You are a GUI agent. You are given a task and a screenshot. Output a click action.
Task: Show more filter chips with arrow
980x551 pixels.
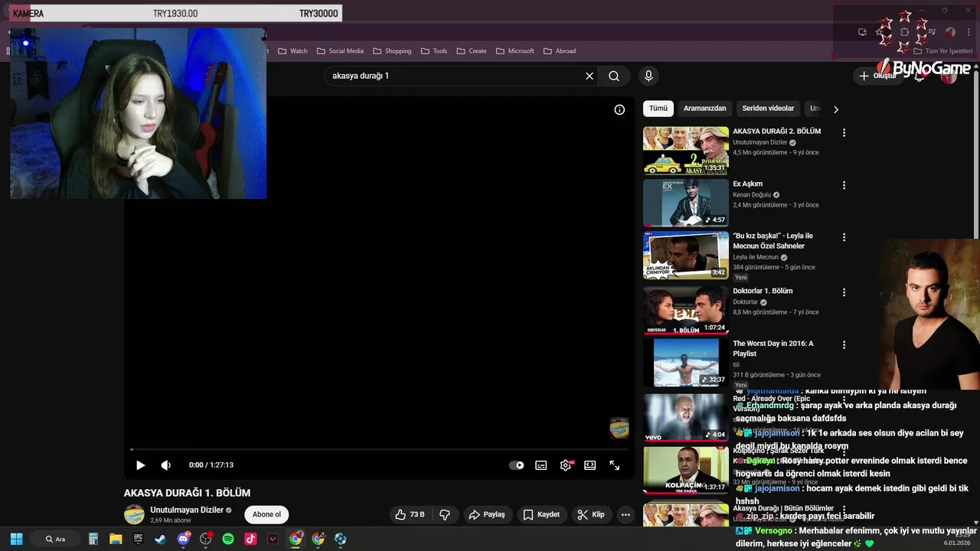click(x=835, y=109)
